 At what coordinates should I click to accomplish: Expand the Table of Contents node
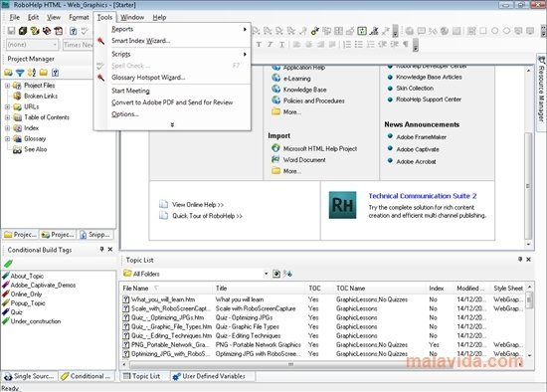[7, 117]
